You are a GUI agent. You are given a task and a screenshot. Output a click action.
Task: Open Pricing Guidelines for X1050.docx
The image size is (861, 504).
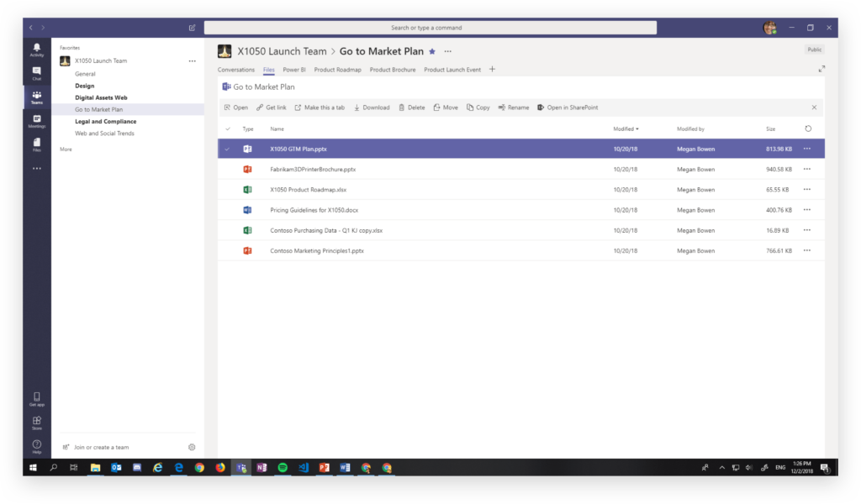[x=314, y=210]
